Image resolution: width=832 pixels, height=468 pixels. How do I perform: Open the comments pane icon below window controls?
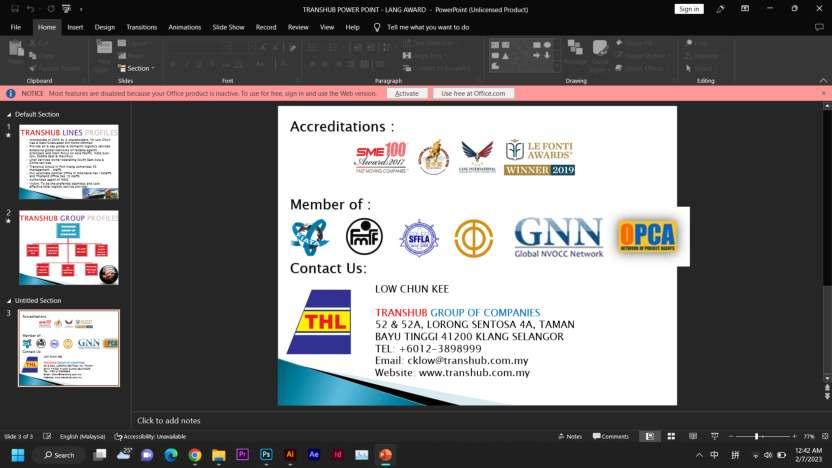point(819,27)
